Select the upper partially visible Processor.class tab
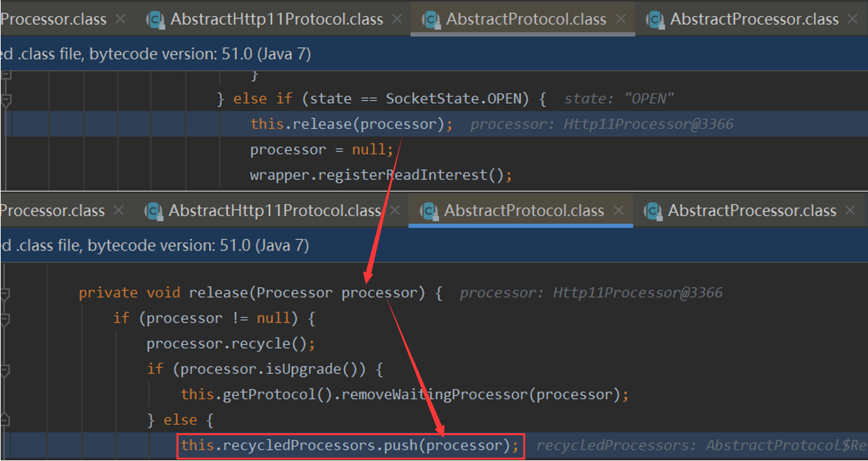This screenshot has height=461, width=868. point(53,20)
